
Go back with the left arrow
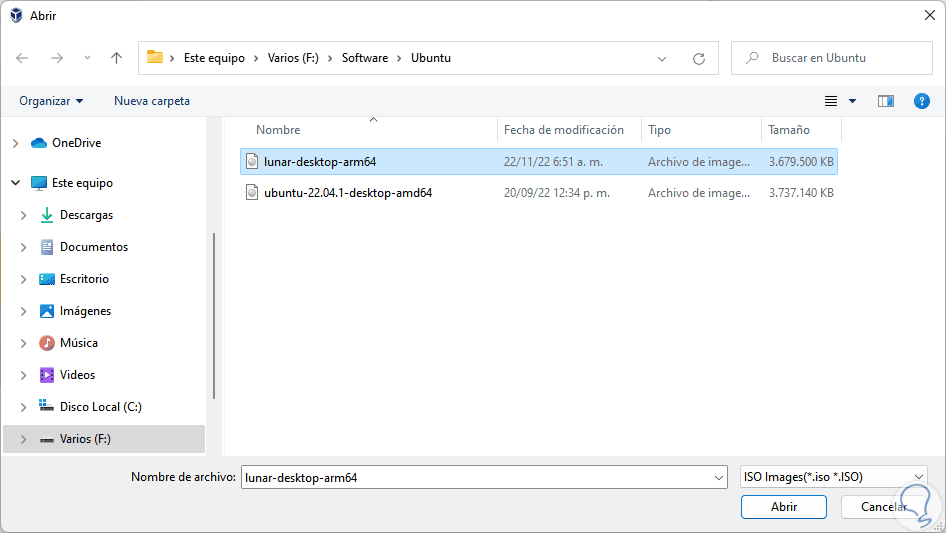[22, 58]
